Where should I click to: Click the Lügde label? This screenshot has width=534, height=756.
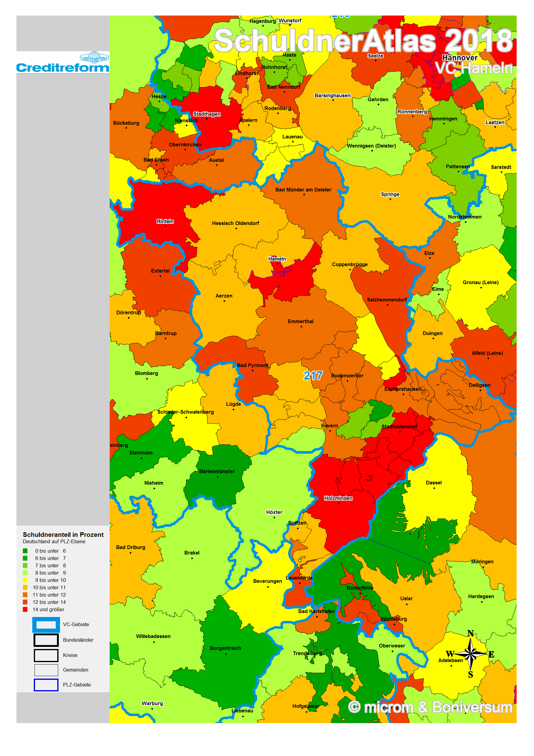coord(233,404)
